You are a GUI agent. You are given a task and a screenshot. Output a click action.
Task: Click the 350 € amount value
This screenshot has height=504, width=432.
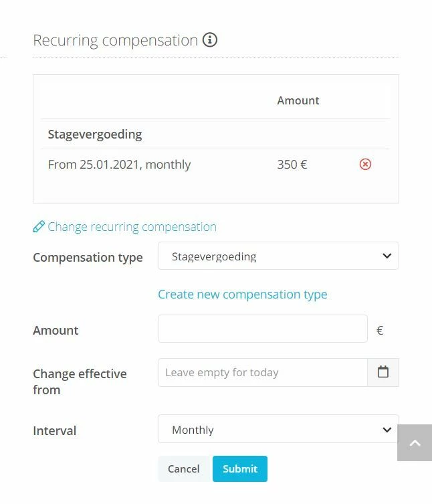(x=292, y=165)
